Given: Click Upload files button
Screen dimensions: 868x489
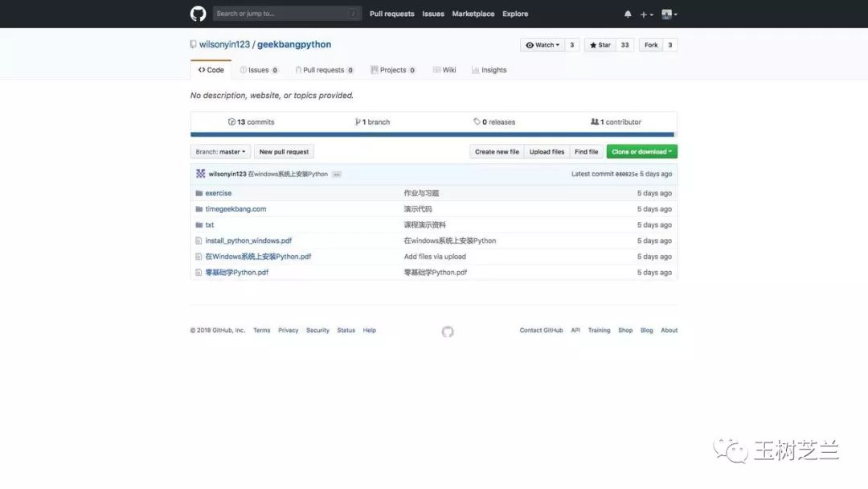Looking at the screenshot, I should (547, 152).
